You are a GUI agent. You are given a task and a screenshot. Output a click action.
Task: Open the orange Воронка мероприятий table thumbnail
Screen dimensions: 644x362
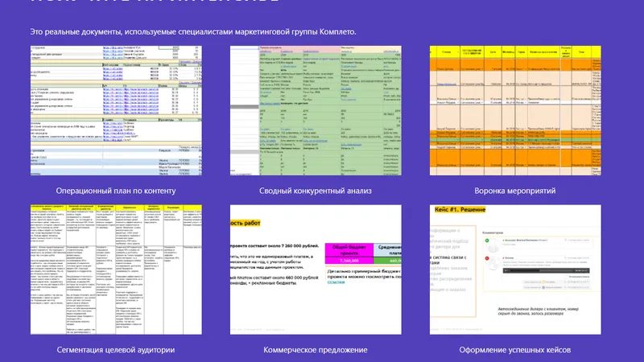515,110
